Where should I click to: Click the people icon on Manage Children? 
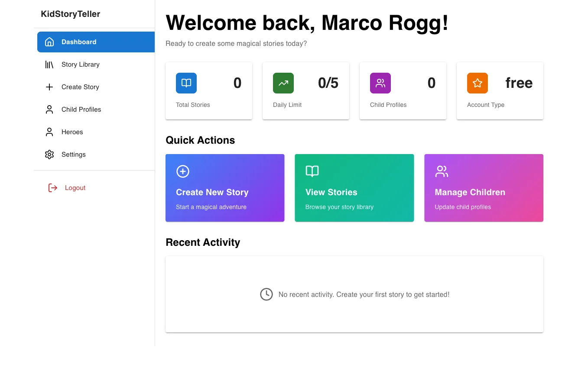point(442,171)
